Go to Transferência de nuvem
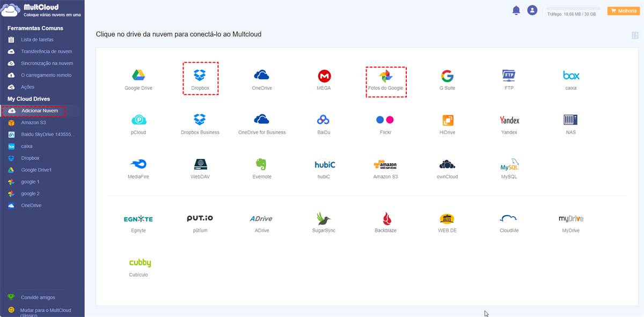This screenshot has height=317, width=644. point(46,51)
